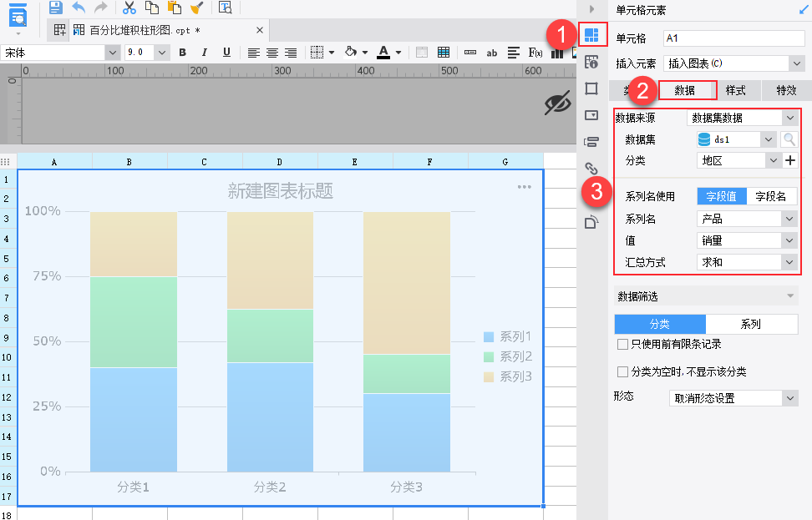Click the hyperlink chain icon in sidebar
Viewport: 812px width, 520px height.
coord(591,169)
